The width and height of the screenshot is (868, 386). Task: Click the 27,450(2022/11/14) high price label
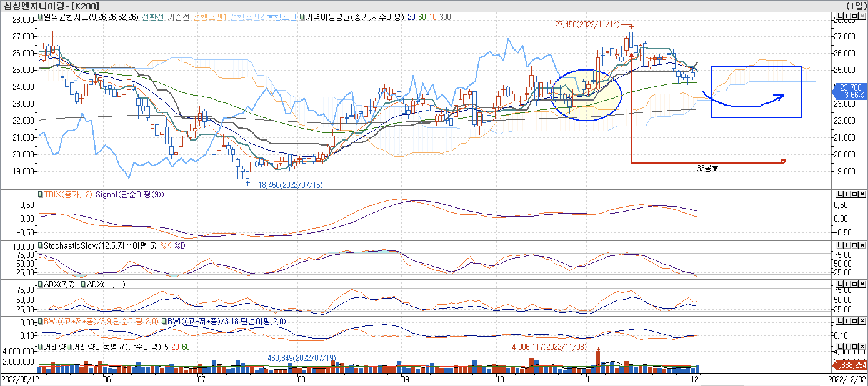pos(587,25)
